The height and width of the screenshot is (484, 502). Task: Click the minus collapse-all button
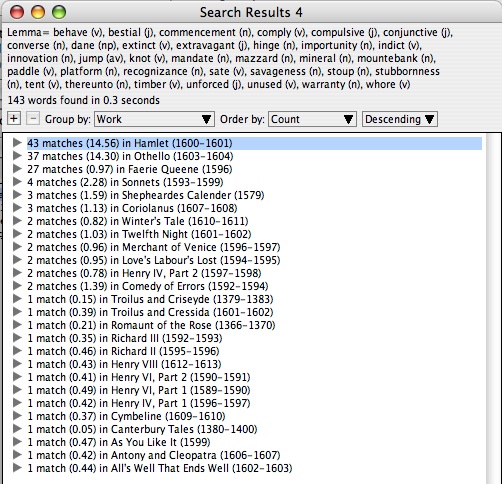point(33,119)
